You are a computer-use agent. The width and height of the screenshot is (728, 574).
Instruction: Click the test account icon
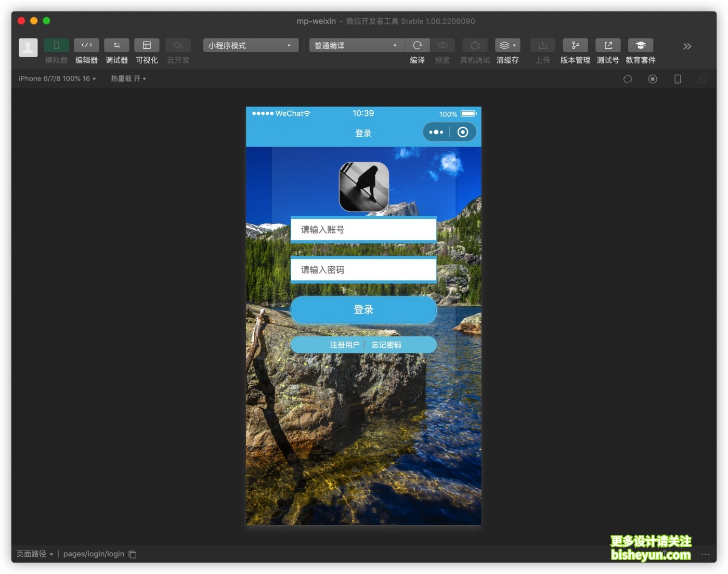pos(608,46)
